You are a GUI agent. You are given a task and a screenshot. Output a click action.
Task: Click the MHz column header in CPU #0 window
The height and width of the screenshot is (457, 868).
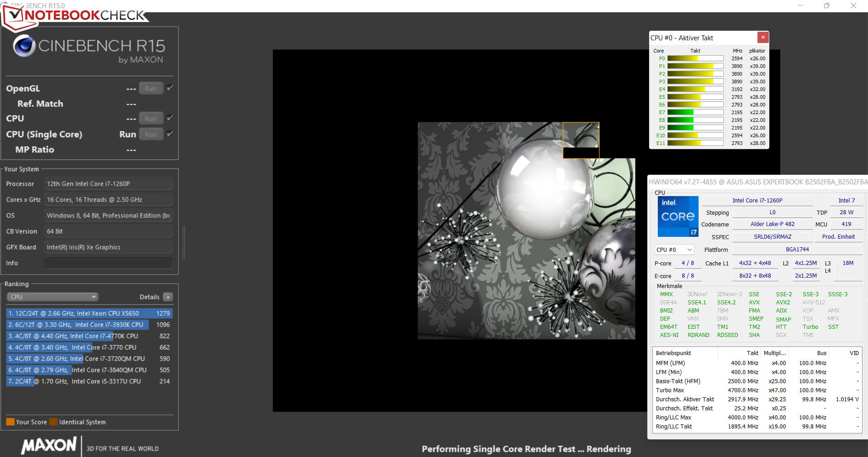point(738,51)
